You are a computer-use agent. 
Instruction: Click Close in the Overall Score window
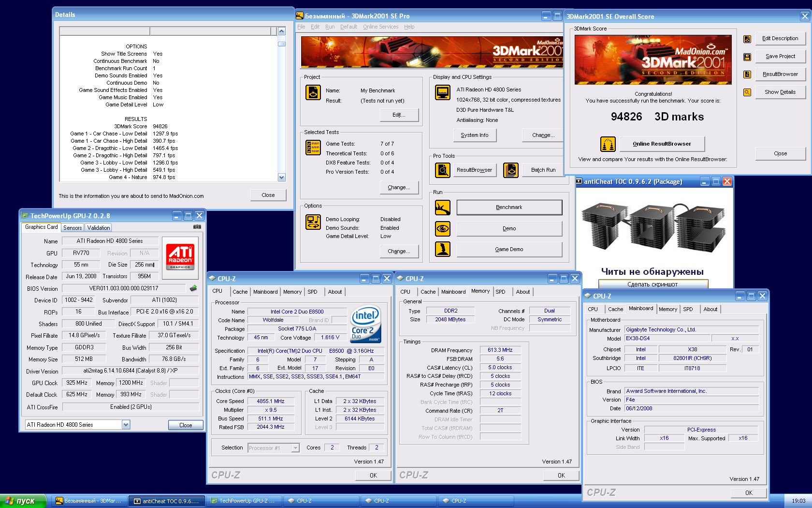[780, 154]
